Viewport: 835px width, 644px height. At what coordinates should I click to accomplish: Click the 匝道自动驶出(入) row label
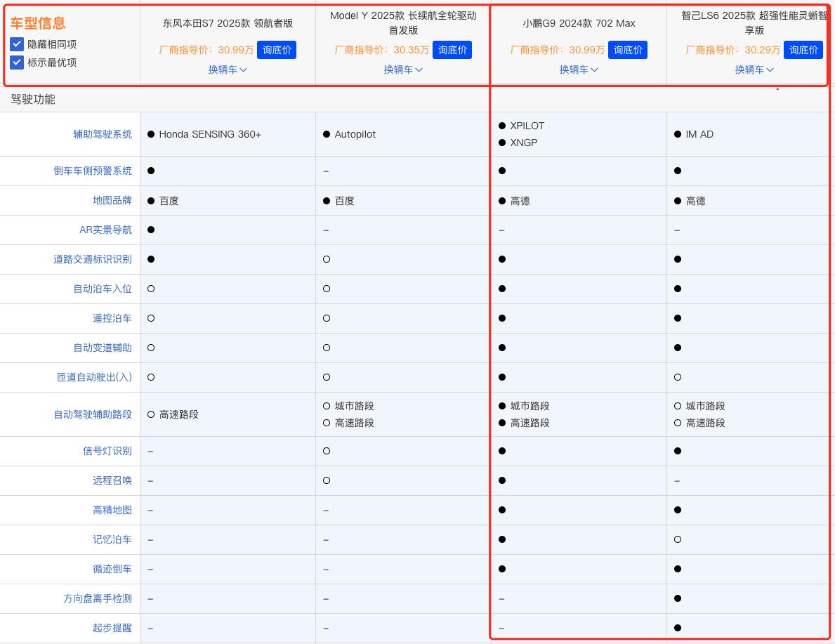[94, 377]
